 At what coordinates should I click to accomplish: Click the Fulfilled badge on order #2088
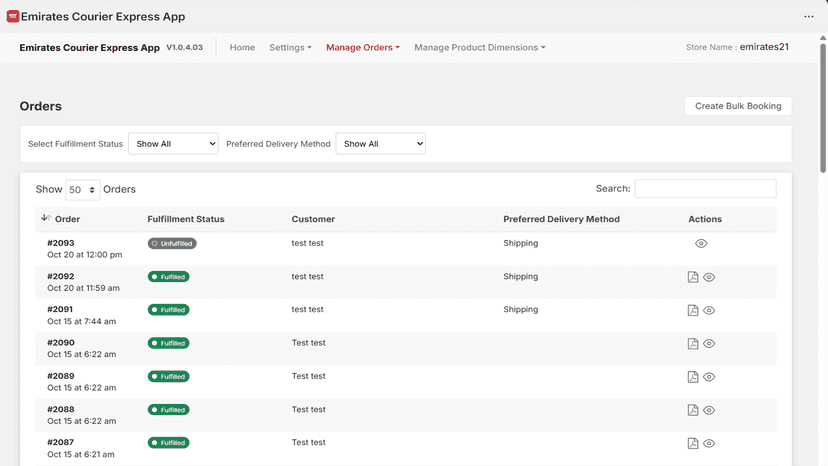click(x=168, y=410)
